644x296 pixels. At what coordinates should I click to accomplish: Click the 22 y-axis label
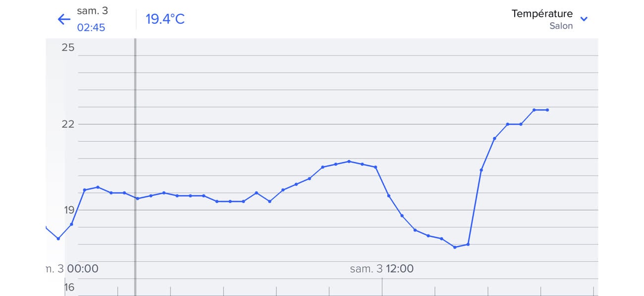click(x=68, y=123)
